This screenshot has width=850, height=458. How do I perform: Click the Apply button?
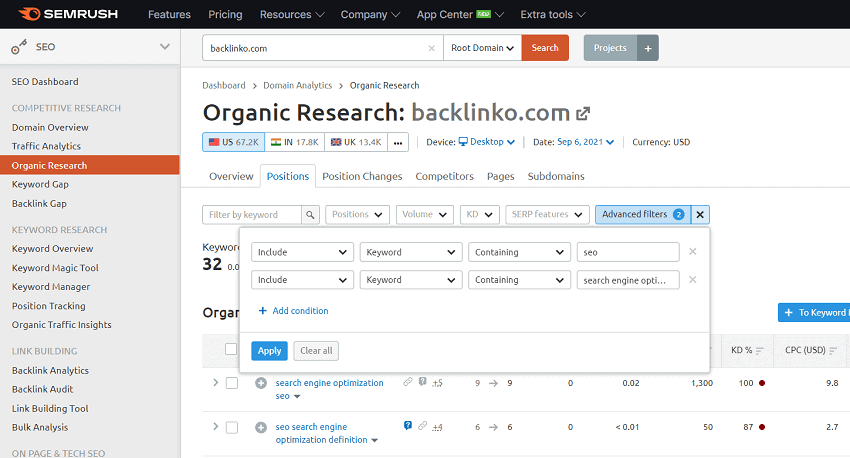269,351
